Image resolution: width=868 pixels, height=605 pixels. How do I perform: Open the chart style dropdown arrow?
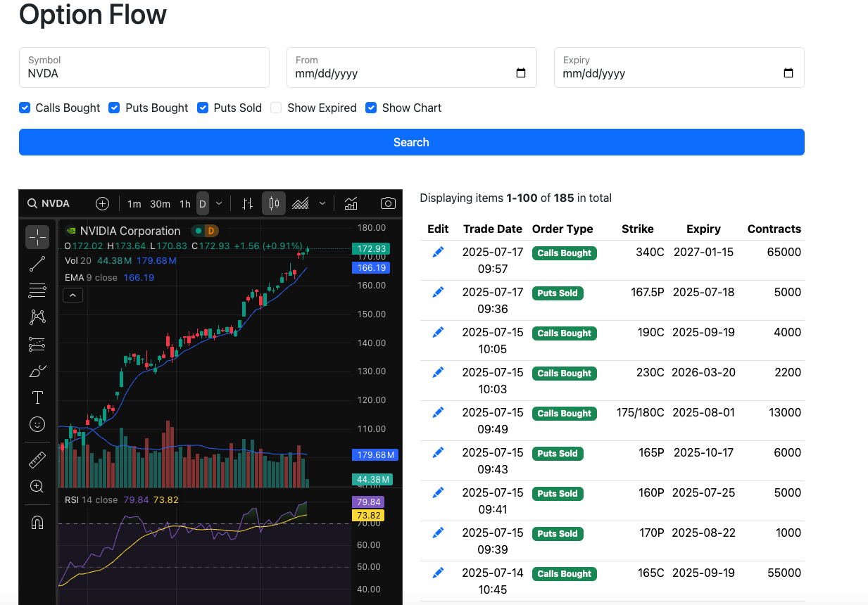click(x=322, y=203)
